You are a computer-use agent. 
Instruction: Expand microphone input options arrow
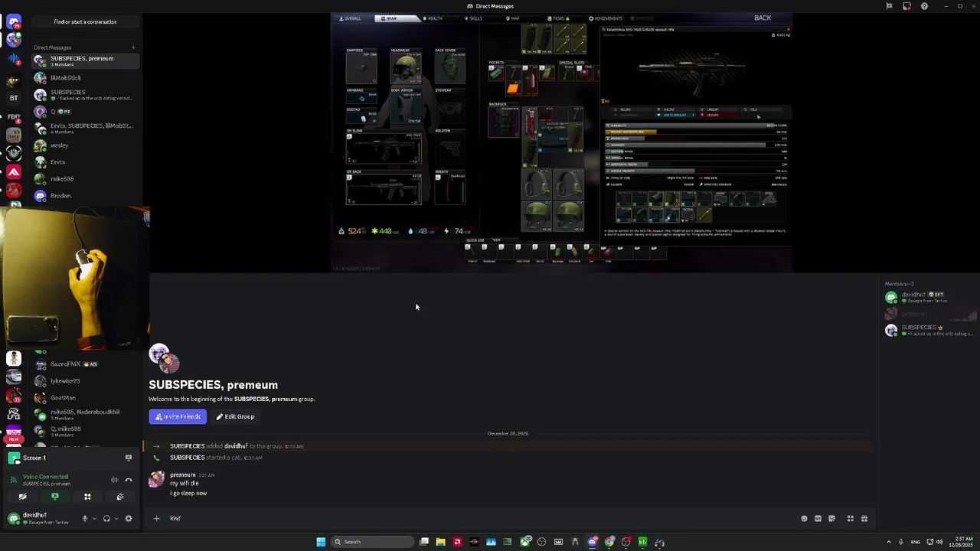94,518
